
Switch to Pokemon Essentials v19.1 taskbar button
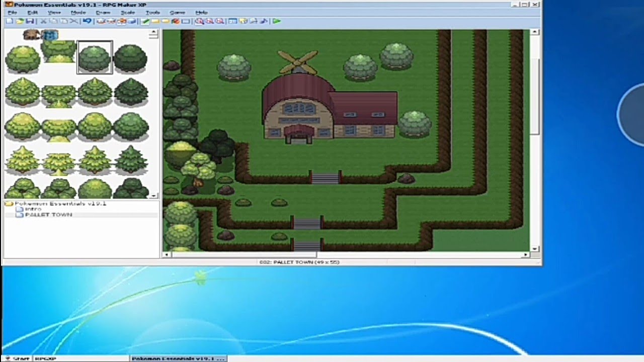178,358
